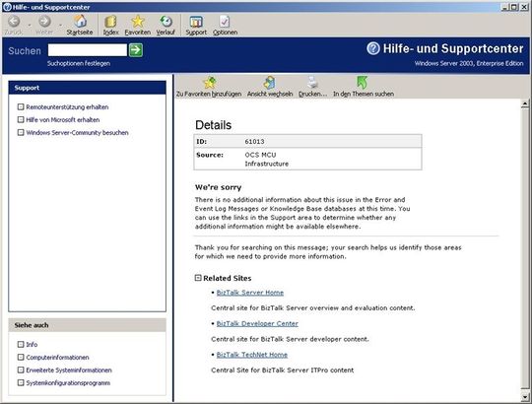This screenshot has width=532, height=404.
Task: Click the content pane vertical scrollbar track
Action: click(525, 250)
